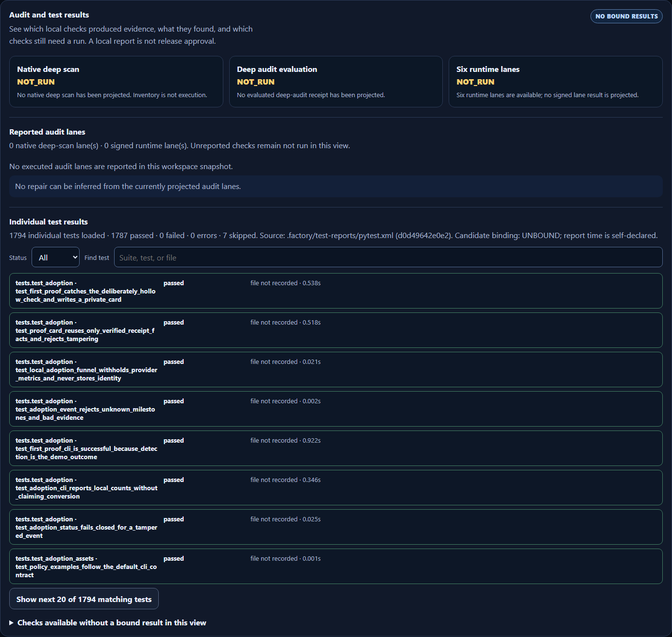The height and width of the screenshot is (637, 672).
Task: Click NOT_RUN status under Six runtime lanes
Action: pos(475,82)
